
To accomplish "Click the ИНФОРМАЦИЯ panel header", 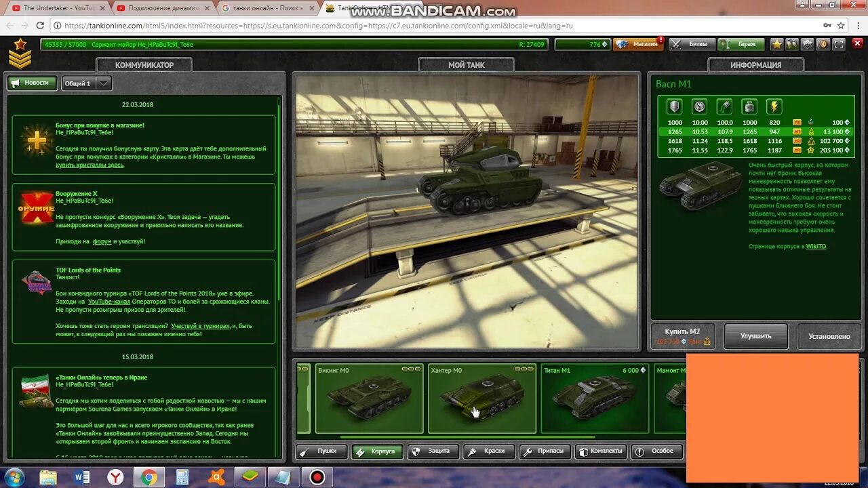I will [756, 65].
